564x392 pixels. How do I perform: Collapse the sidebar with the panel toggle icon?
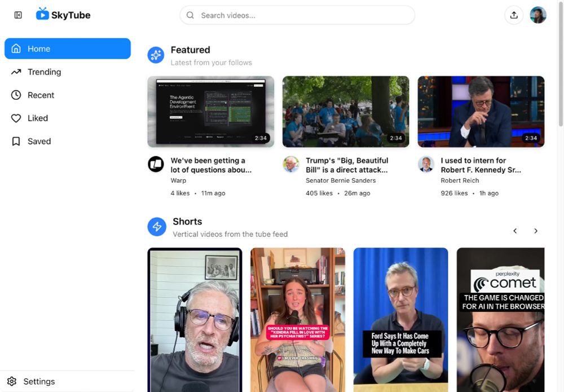coord(18,15)
